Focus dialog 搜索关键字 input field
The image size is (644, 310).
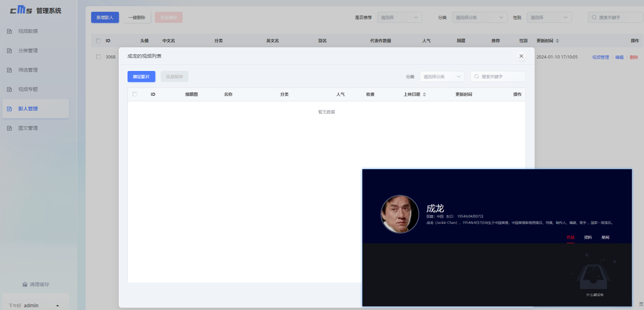click(498, 76)
